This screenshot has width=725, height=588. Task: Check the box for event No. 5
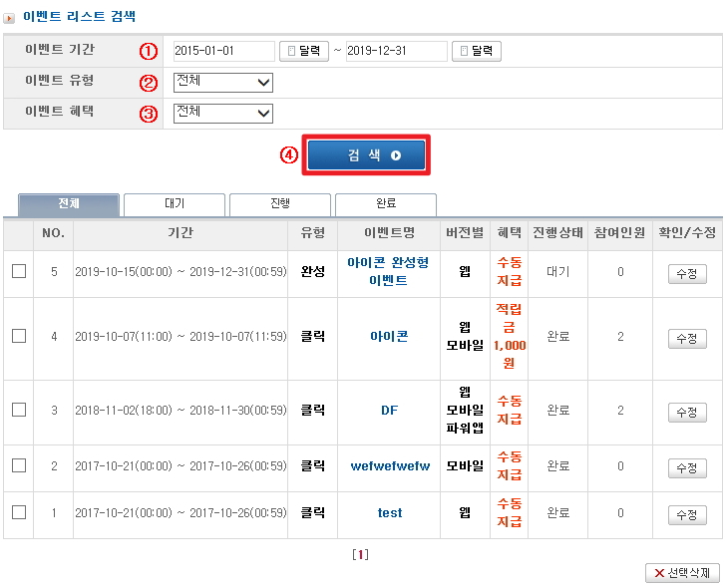(19, 271)
